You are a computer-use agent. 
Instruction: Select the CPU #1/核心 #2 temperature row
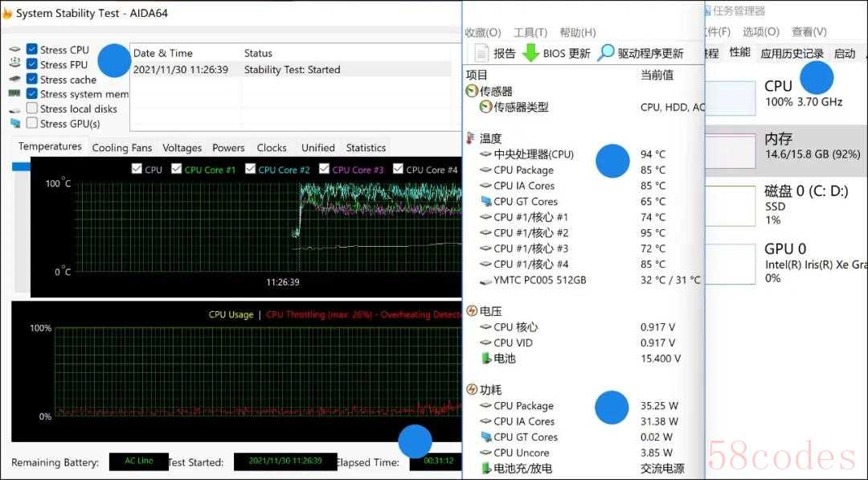(x=584, y=232)
